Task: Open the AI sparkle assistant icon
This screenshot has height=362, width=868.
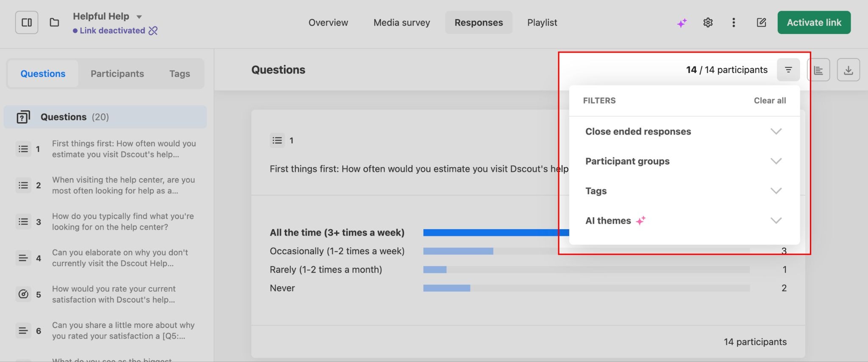Action: [x=682, y=23]
